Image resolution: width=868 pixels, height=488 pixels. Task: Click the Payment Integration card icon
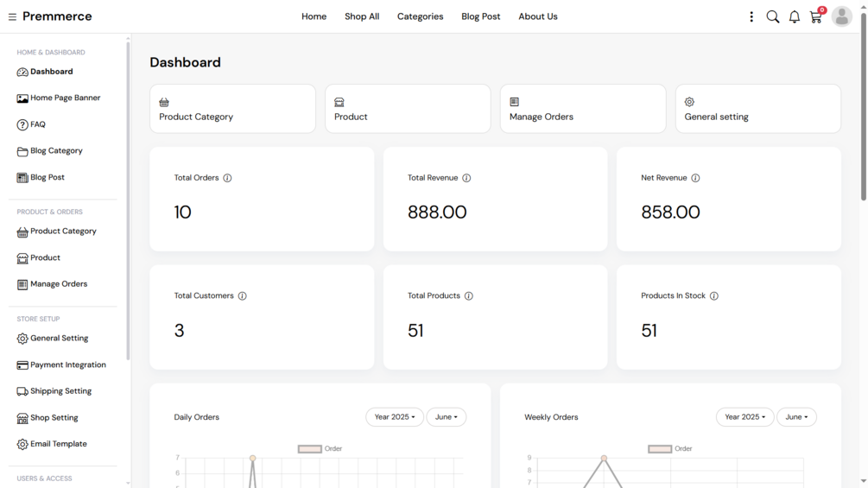coord(22,365)
